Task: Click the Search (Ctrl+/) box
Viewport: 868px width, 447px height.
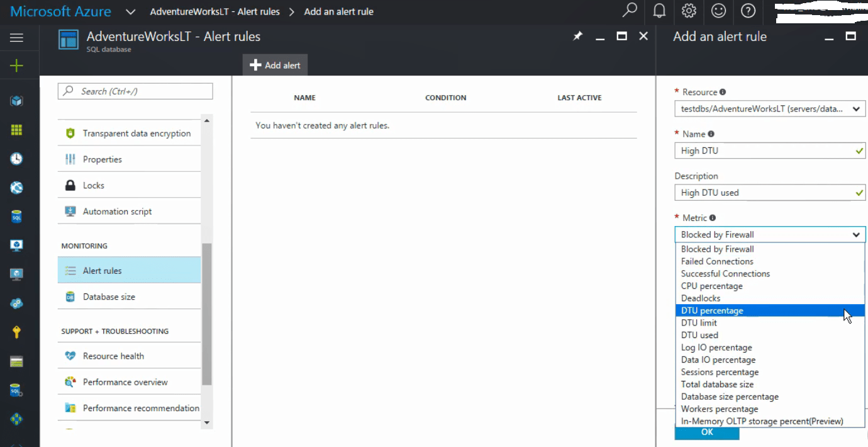Action: [x=135, y=91]
